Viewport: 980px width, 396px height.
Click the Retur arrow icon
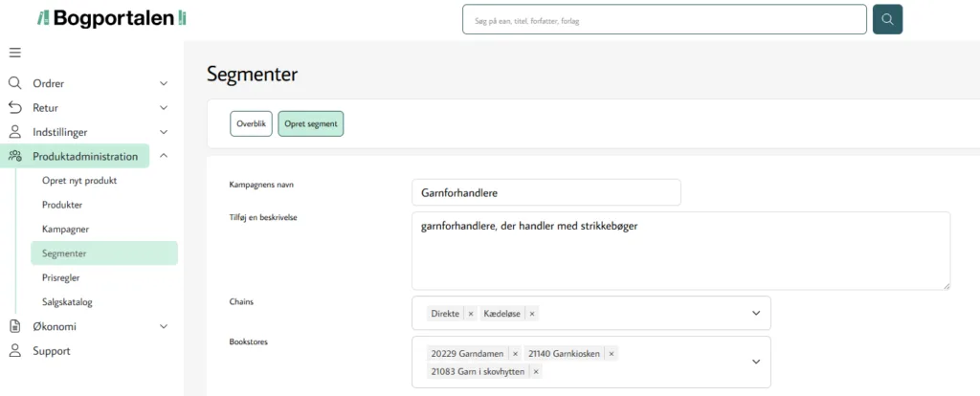click(15, 107)
